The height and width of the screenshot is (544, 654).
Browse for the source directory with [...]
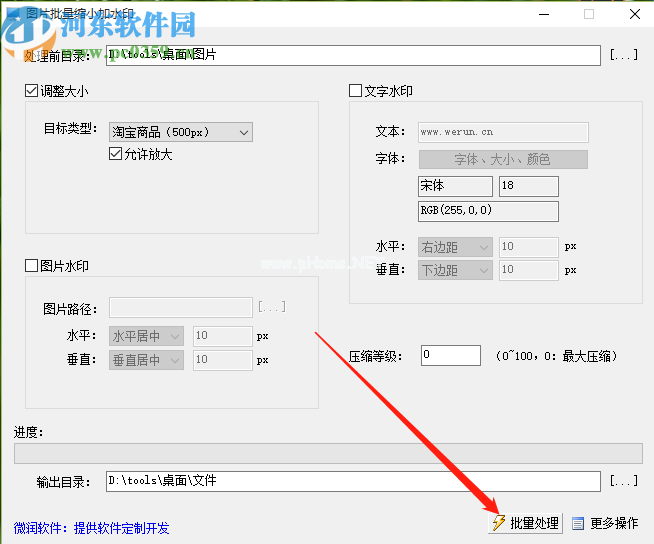(623, 56)
